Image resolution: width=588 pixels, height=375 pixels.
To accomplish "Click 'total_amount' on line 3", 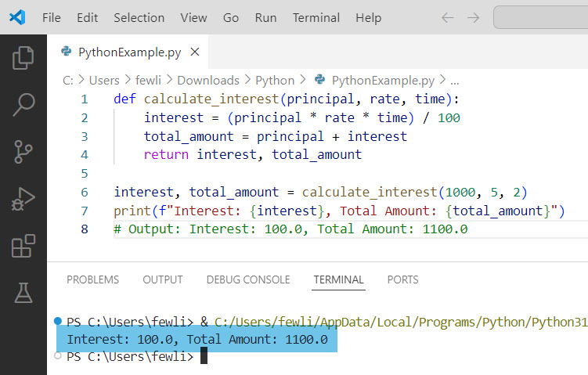I will 189,136.
